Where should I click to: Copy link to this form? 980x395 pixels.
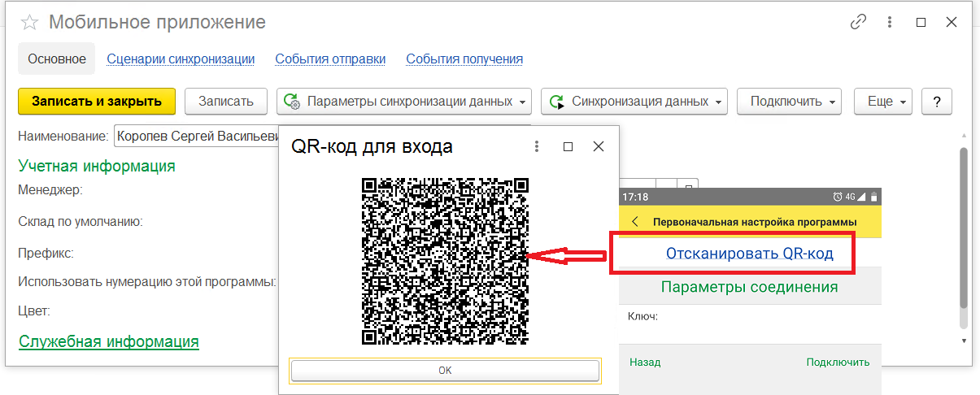(x=859, y=23)
